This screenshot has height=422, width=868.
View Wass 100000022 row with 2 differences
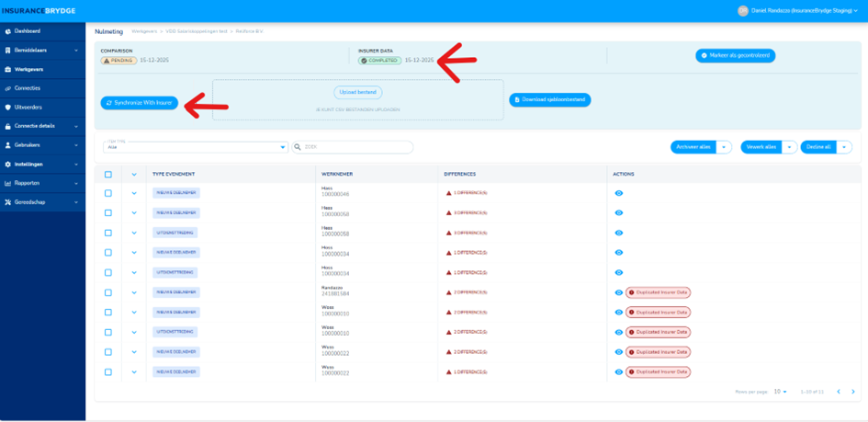tap(619, 352)
